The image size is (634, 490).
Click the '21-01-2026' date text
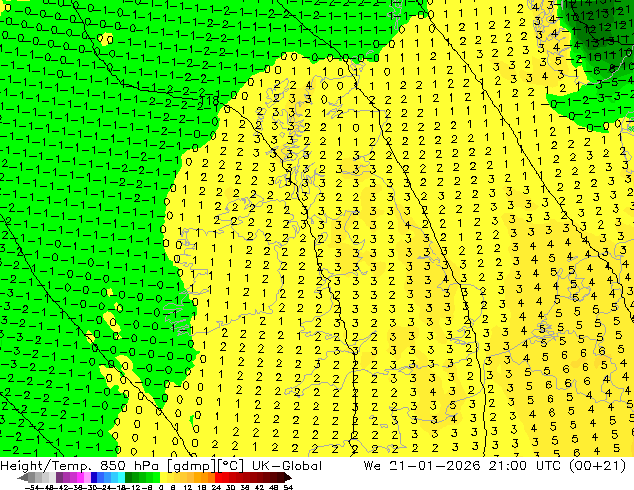coord(435,466)
